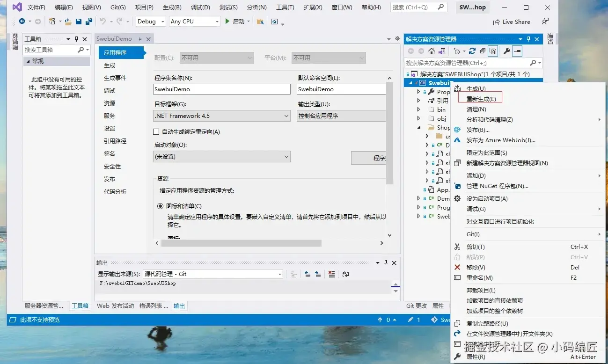Viewport: 608px width, 364px height.
Task: Open the Output type 控制台应用程序 dropdown
Action: [x=341, y=116]
